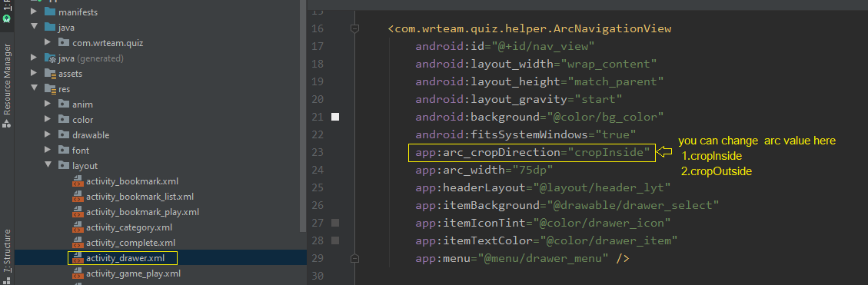Image resolution: width=868 pixels, height=285 pixels.
Task: Click the project panel vertical scrollbar
Action: 302,116
